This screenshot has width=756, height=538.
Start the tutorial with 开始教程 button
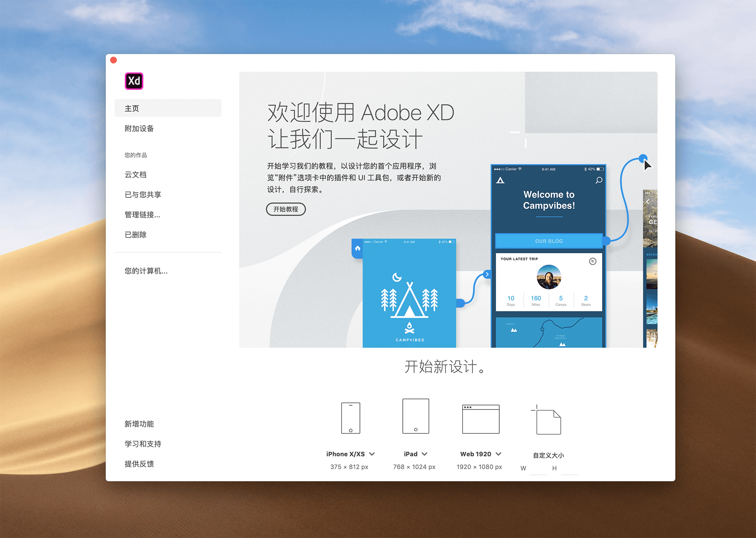(286, 209)
